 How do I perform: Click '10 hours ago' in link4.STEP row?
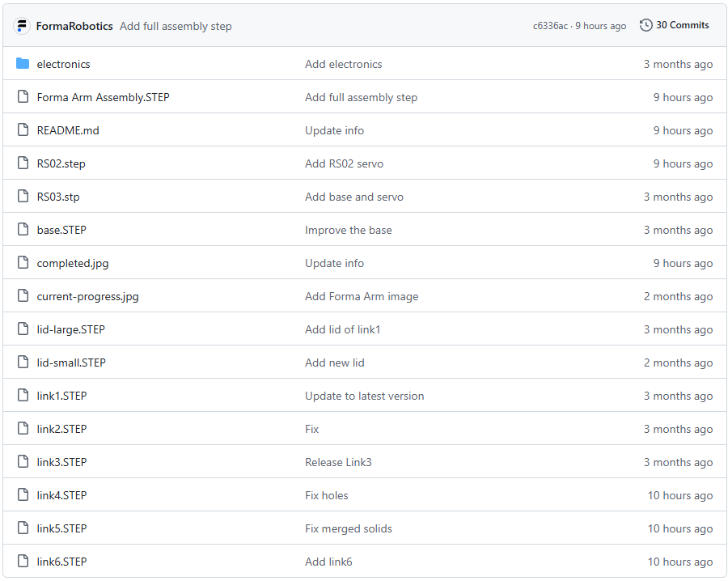point(680,495)
